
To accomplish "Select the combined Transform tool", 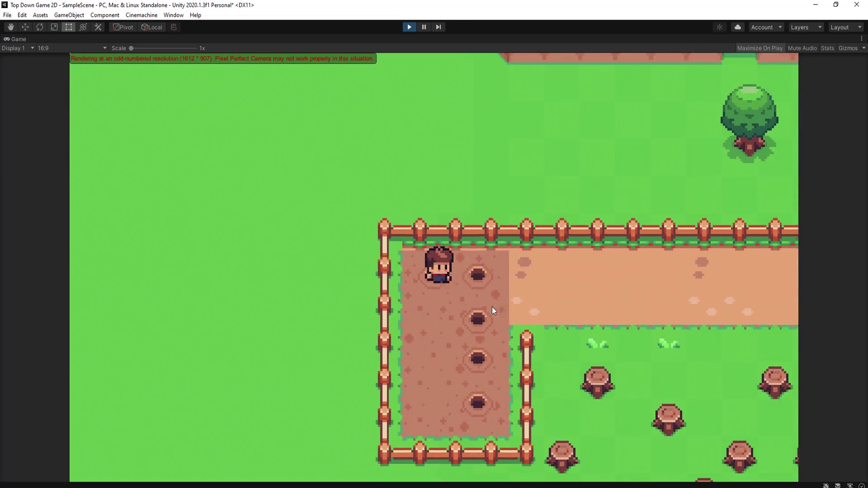I will (x=83, y=27).
